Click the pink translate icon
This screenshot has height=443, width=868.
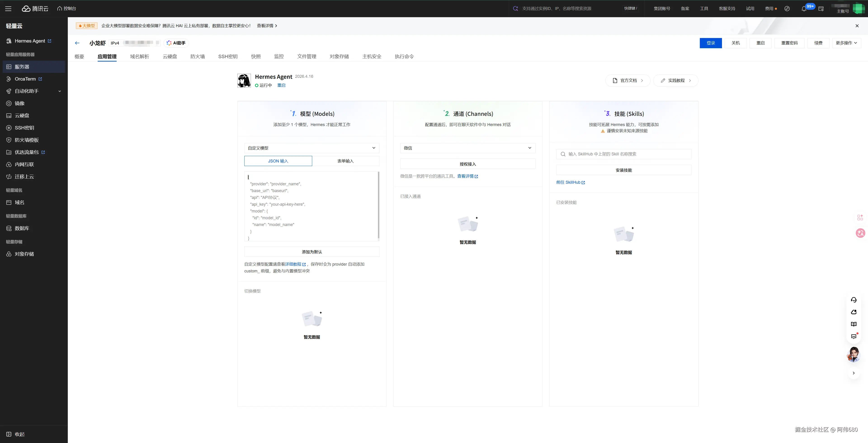(860, 233)
